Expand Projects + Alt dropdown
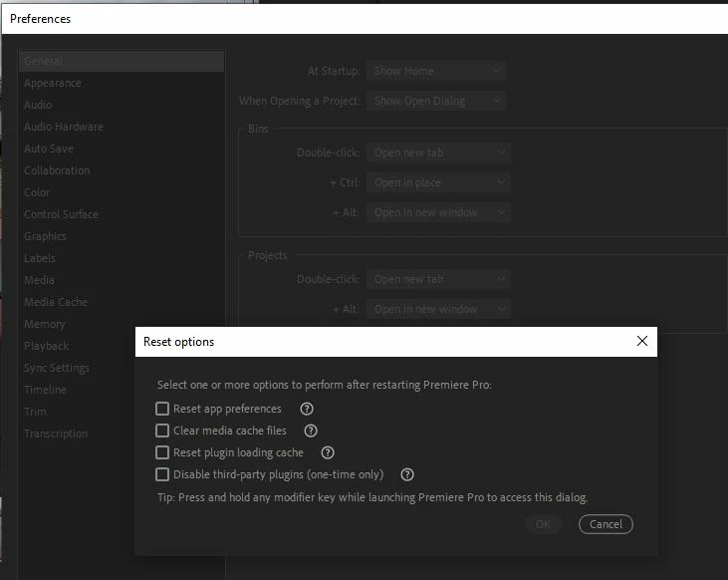The height and width of the screenshot is (580, 728). (x=438, y=309)
